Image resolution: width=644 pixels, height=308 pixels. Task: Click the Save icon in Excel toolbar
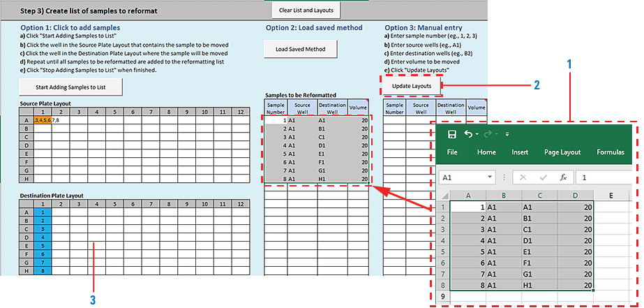(x=451, y=134)
